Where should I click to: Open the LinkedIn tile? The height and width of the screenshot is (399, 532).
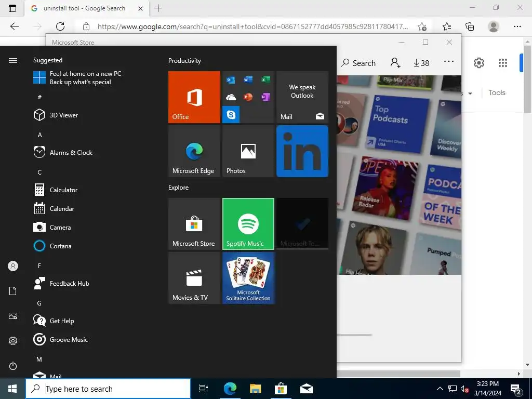click(x=302, y=151)
